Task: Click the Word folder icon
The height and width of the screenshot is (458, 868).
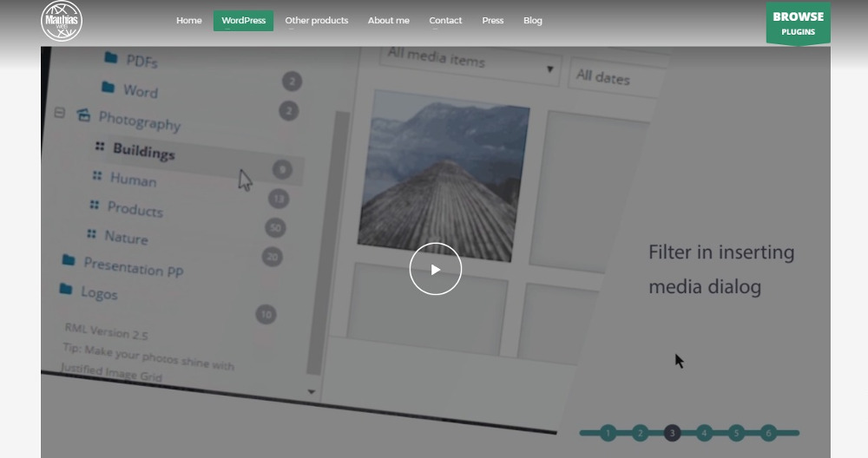Action: 108,87
